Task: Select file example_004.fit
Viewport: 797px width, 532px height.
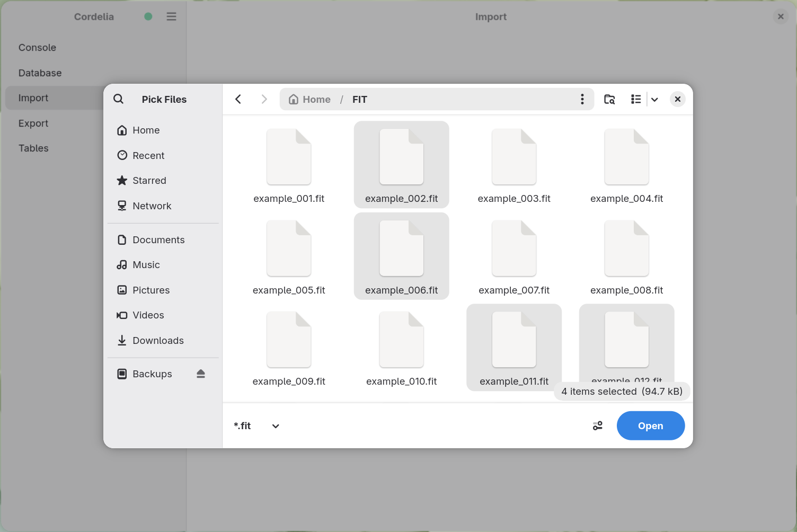Action: pos(627,165)
